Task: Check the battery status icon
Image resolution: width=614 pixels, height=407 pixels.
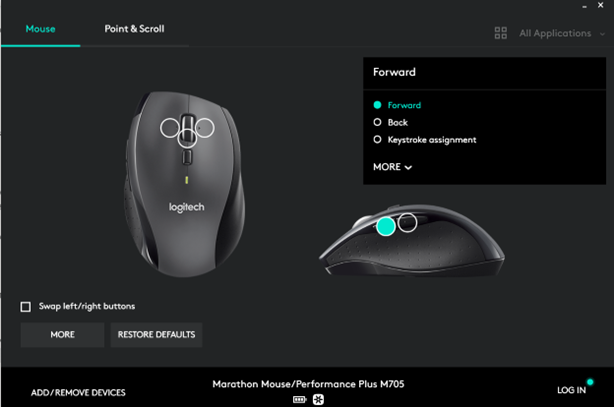Action: click(x=300, y=400)
